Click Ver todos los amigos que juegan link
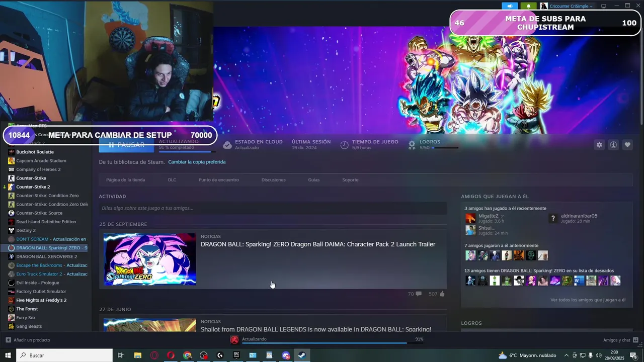This screenshot has height=362, width=644. click(588, 300)
